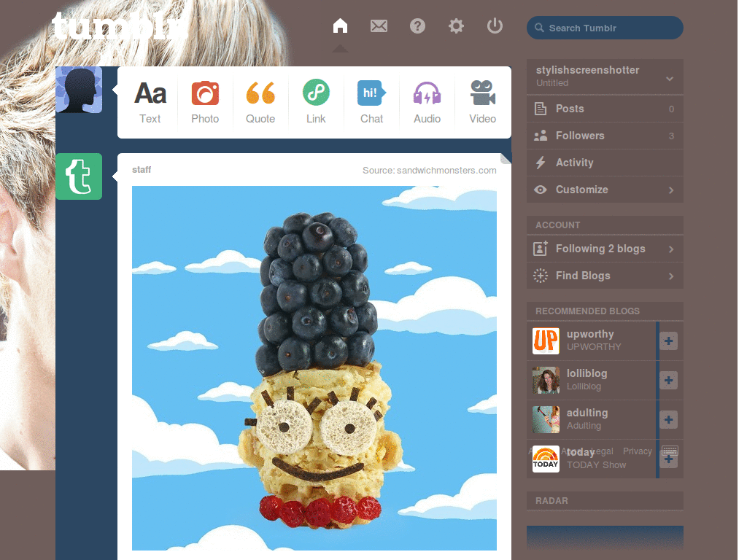This screenshot has height=560, width=747.
Task: Open the inbox envelope icon
Action: pyautogui.click(x=379, y=26)
